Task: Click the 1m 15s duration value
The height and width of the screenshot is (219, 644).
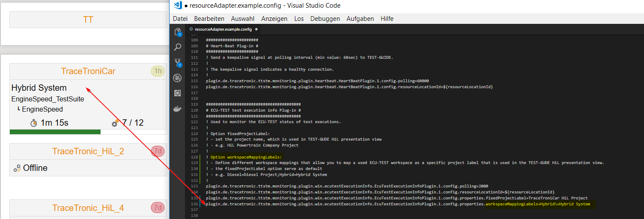Action: pos(55,123)
